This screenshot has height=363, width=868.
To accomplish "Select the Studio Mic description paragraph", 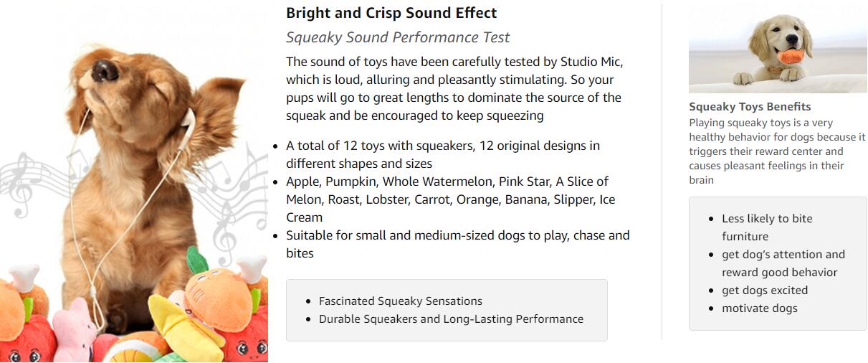I will coord(454,88).
